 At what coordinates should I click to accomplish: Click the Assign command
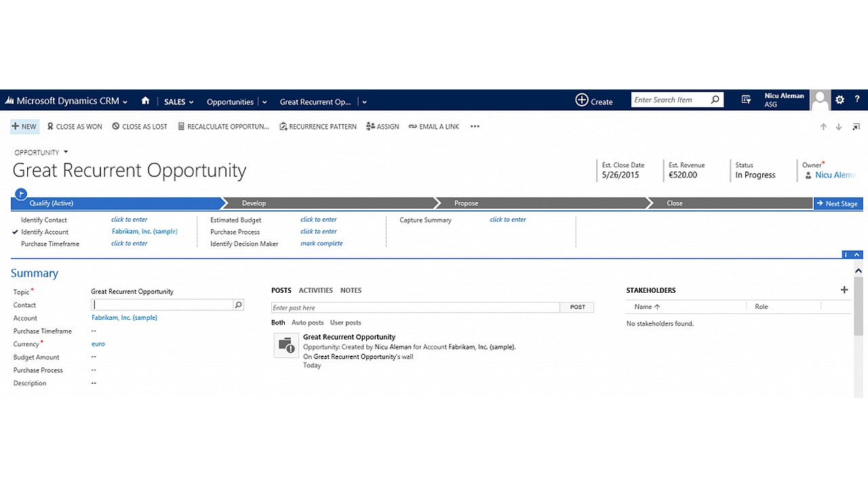coord(382,126)
